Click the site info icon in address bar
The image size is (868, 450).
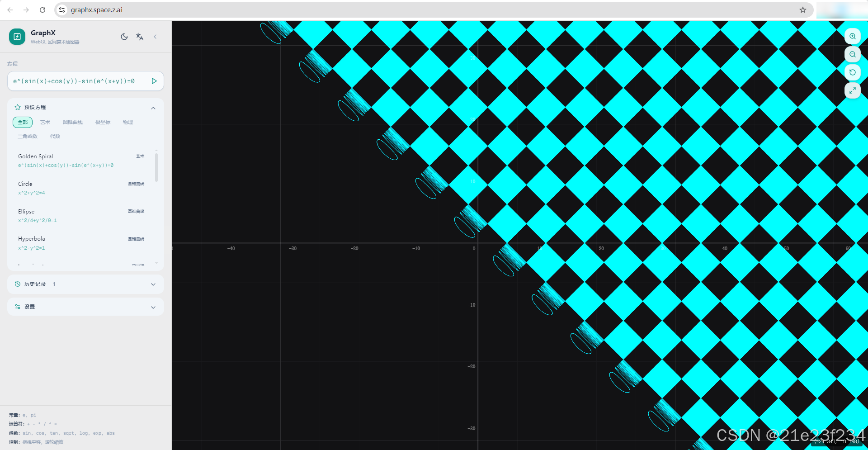(x=62, y=10)
